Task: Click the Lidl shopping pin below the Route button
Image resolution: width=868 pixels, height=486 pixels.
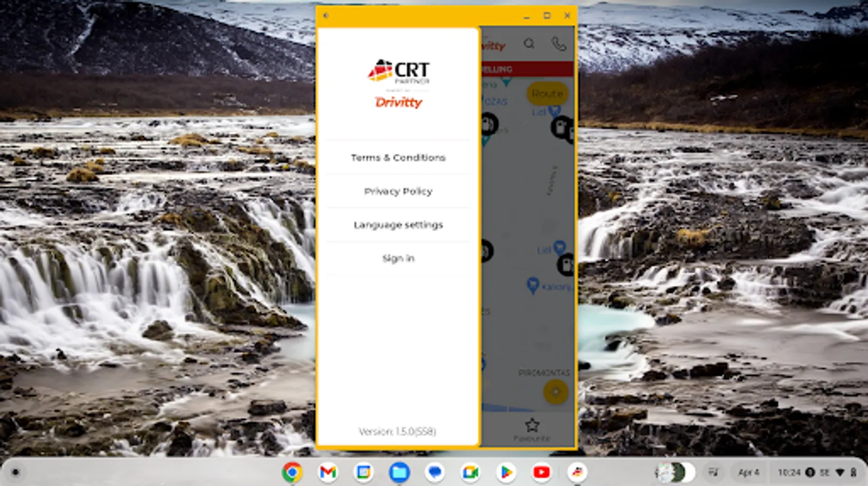Action: 554,111
